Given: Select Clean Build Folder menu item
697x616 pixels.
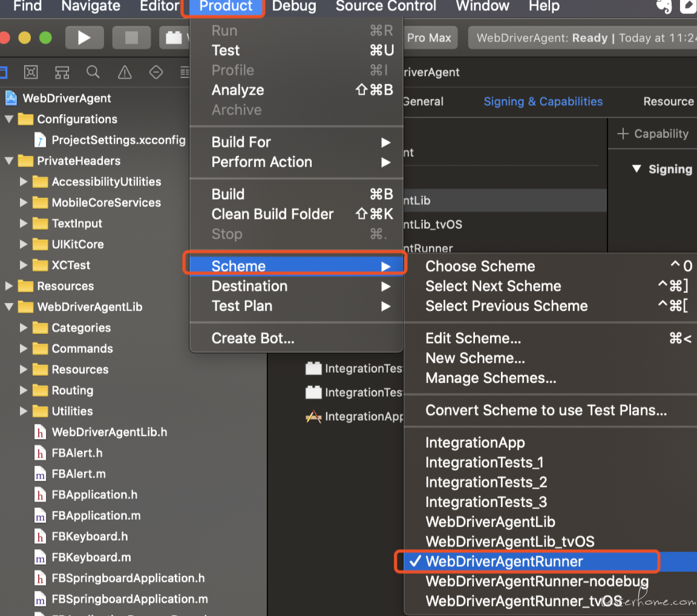Looking at the screenshot, I should coord(296,214).
